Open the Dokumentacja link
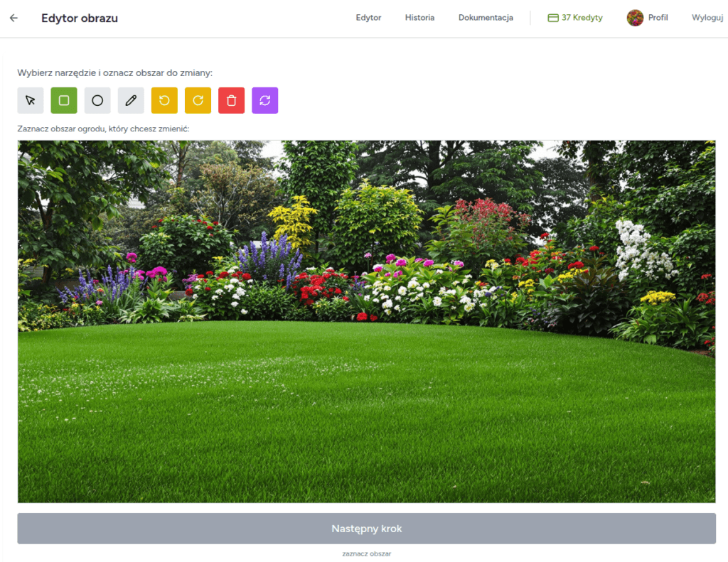728x562 pixels. [x=486, y=18]
